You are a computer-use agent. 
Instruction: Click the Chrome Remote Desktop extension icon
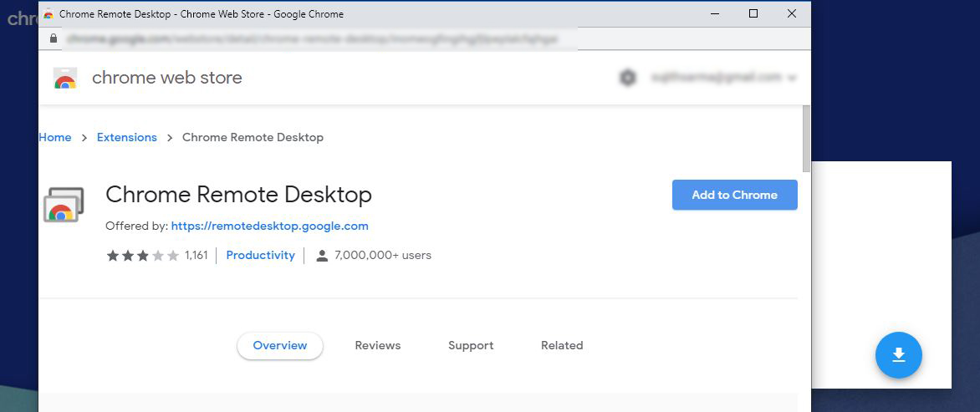pos(64,205)
